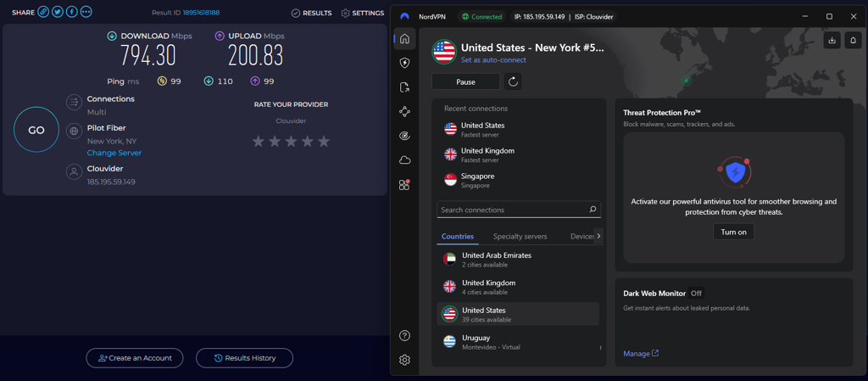Click the Connections multi icon
This screenshot has height=381, width=868.
tap(74, 103)
